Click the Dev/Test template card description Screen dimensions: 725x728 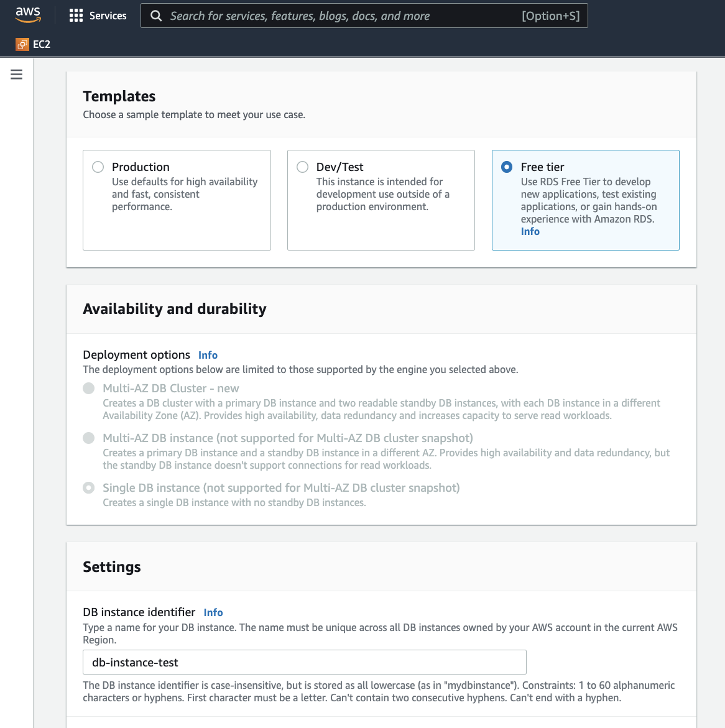tap(382, 194)
